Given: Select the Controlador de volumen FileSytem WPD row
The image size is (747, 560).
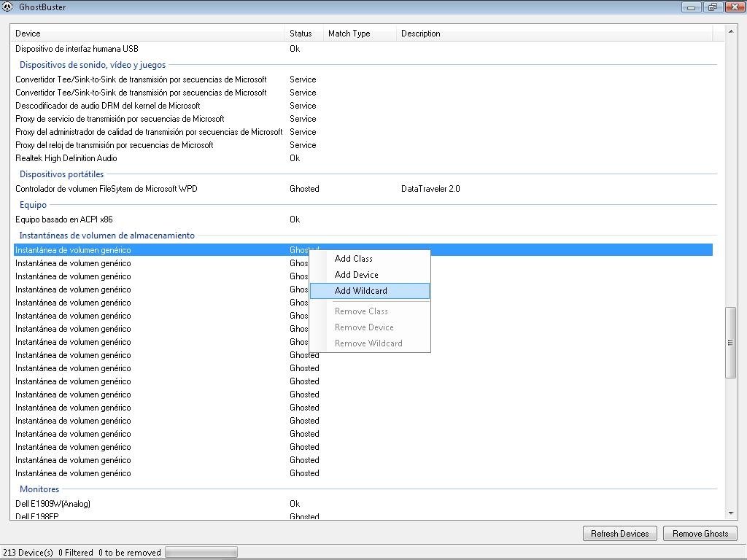Looking at the screenshot, I should coord(363,189).
